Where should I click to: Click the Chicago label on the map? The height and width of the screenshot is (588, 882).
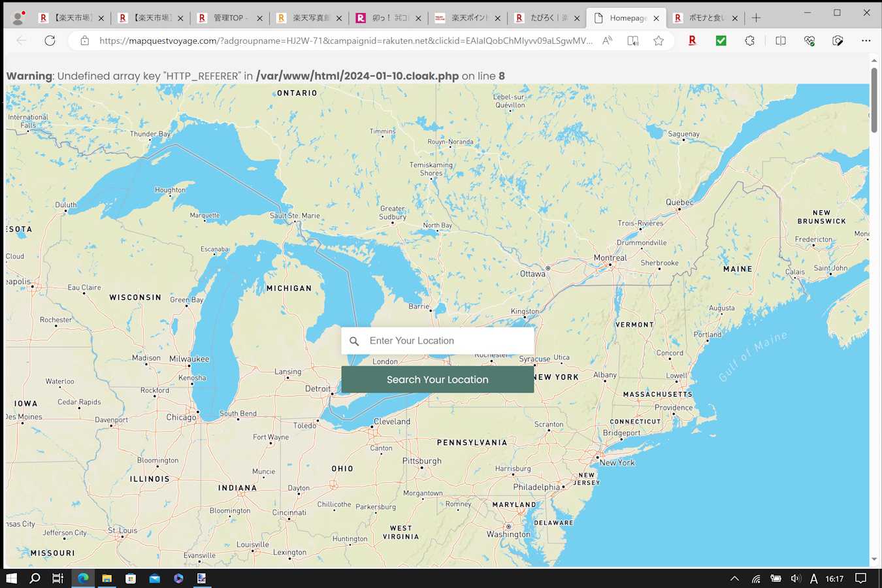(x=182, y=417)
